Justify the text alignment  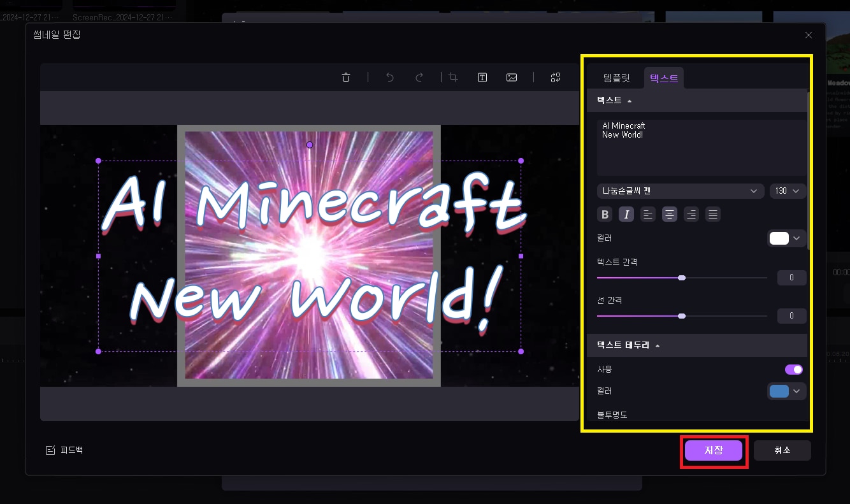click(x=713, y=215)
